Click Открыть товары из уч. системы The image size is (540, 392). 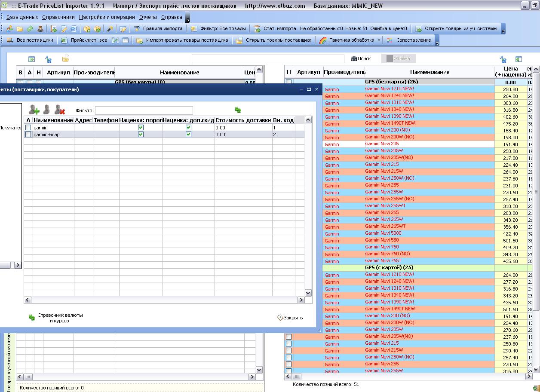457,29
